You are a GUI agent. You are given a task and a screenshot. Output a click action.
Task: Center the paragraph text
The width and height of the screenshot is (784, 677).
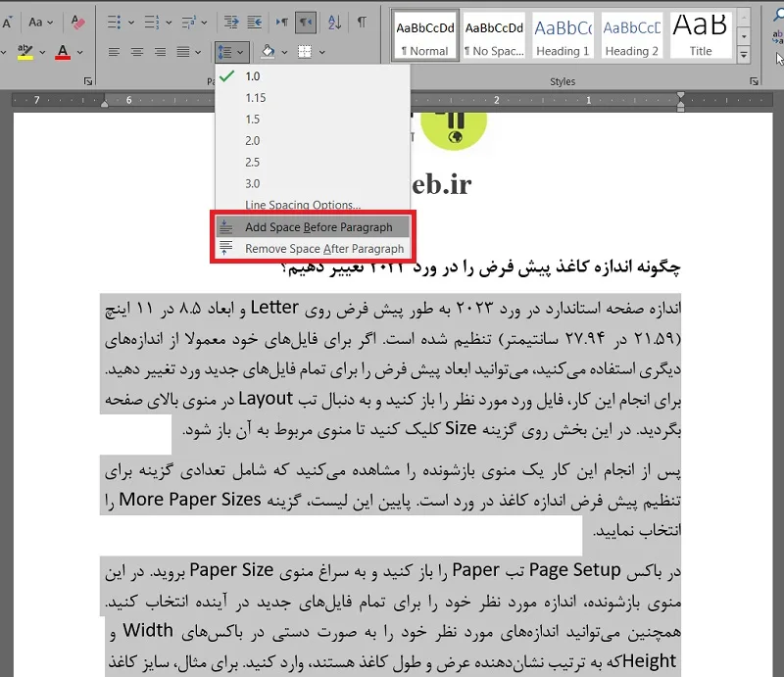[137, 52]
